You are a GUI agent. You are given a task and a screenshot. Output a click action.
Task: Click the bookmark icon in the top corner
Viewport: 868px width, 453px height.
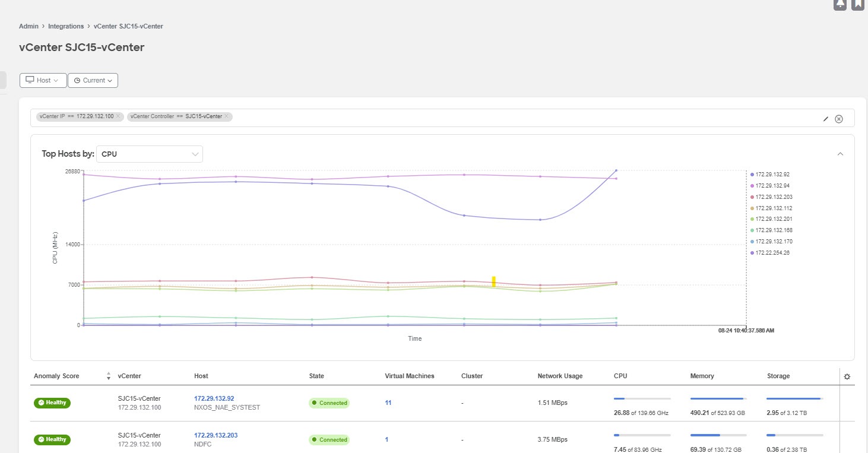(x=857, y=4)
